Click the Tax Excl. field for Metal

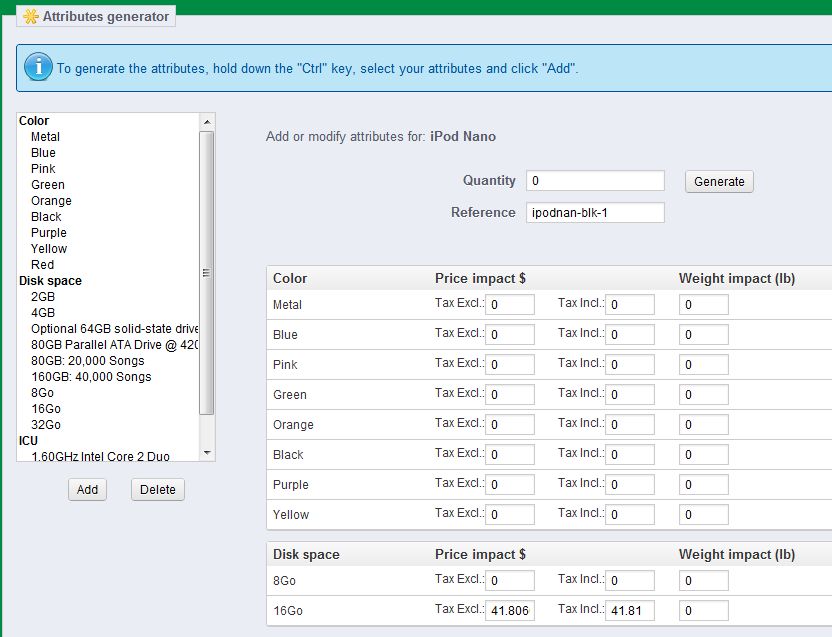tap(510, 305)
